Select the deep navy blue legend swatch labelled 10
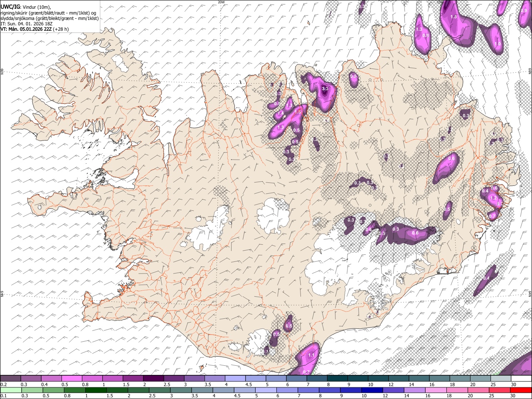532x399 pixels. 372,390
